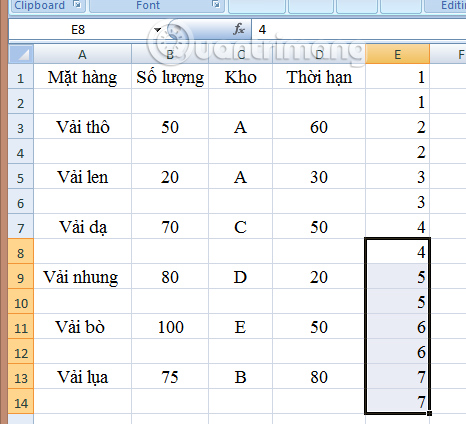This screenshot has width=466, height=424.
Task: Click the Name Box showing E8
Action: 78,30
